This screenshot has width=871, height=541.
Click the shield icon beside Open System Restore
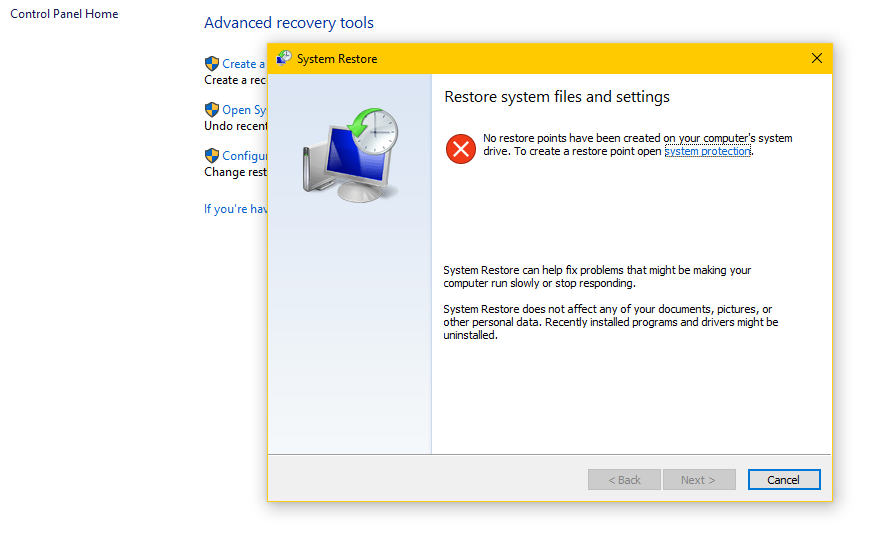(x=211, y=110)
